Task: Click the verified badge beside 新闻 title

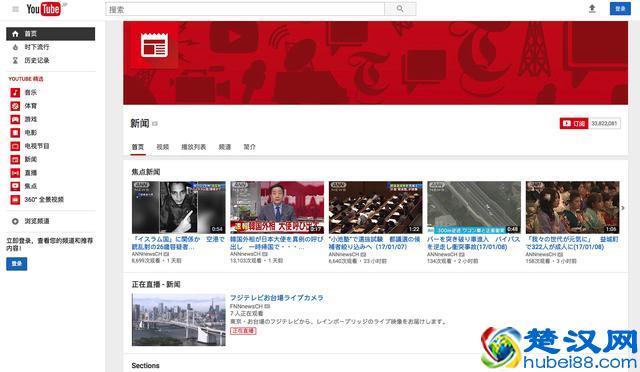Action: tap(155, 123)
